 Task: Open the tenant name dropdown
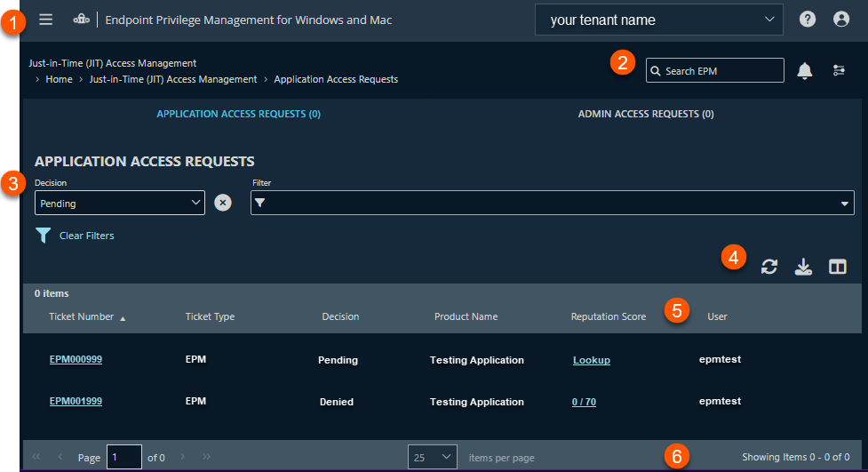[x=658, y=20]
